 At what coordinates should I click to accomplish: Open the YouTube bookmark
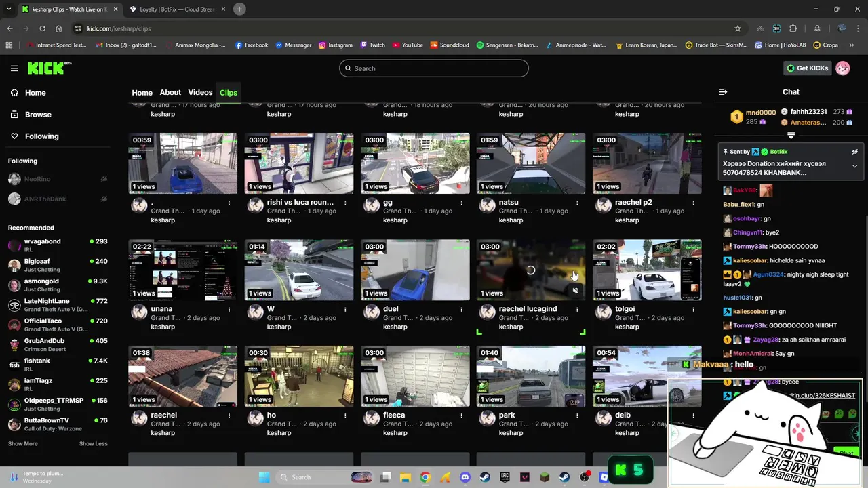pos(408,45)
